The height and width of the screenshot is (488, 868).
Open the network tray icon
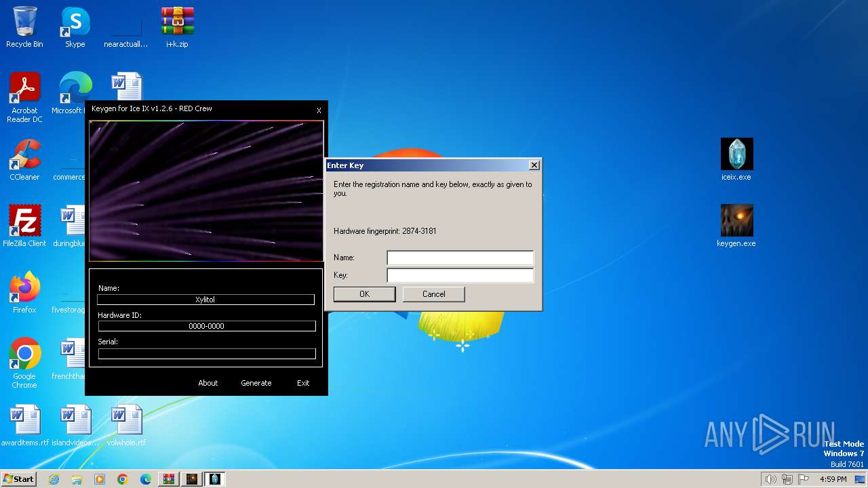tap(787, 479)
